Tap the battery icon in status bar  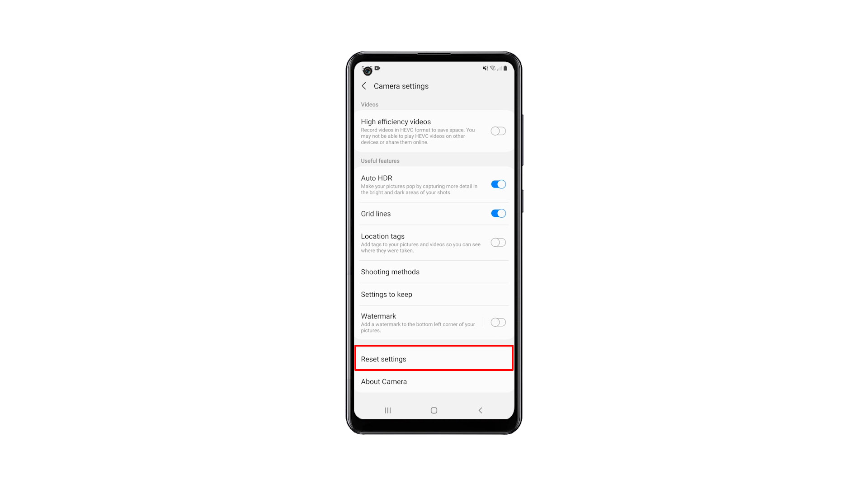pos(505,68)
